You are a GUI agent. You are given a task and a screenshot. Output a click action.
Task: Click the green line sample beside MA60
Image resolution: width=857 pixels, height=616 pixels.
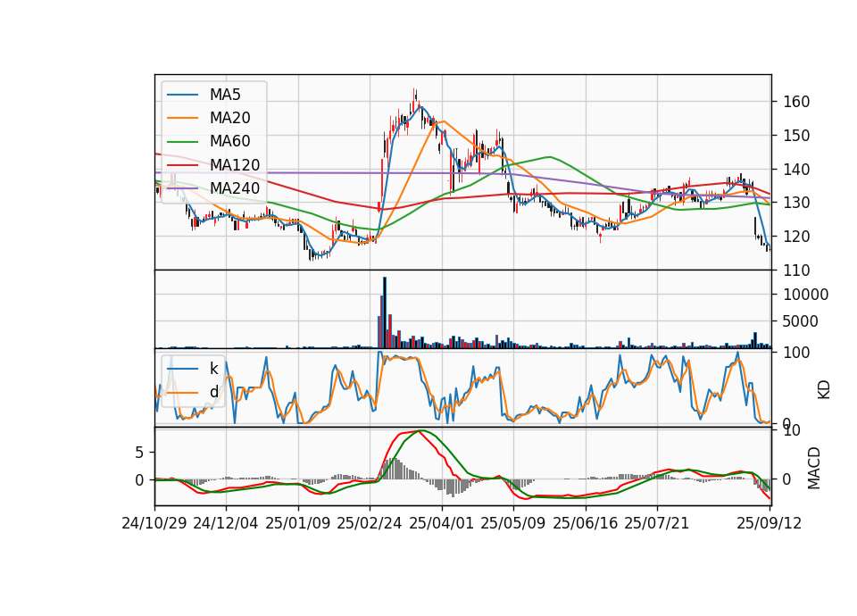pyautogui.click(x=182, y=142)
